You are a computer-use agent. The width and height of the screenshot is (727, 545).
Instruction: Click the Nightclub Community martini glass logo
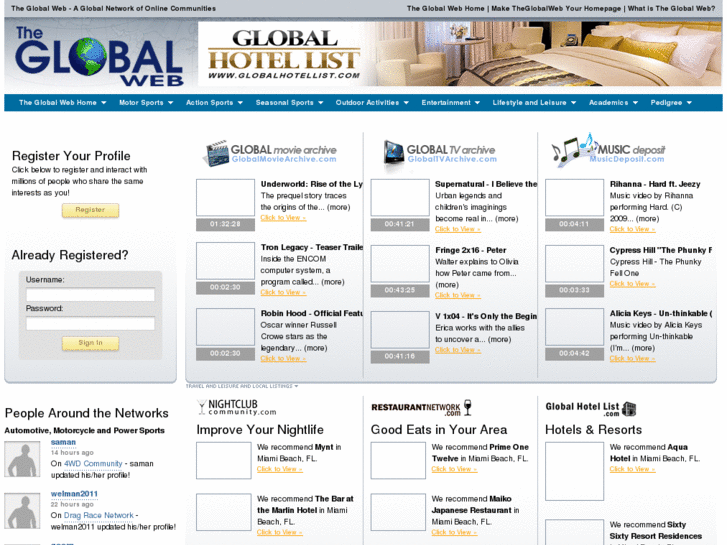tap(236, 407)
